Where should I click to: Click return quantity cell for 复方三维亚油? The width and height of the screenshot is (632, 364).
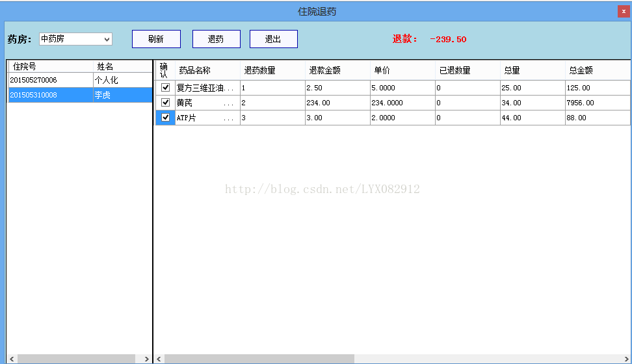point(272,88)
